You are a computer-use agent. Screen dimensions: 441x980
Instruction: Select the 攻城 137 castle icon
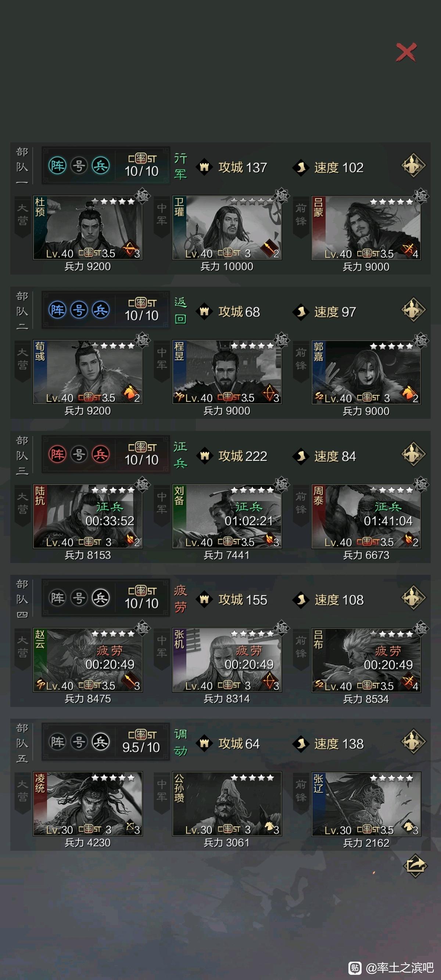tap(204, 167)
